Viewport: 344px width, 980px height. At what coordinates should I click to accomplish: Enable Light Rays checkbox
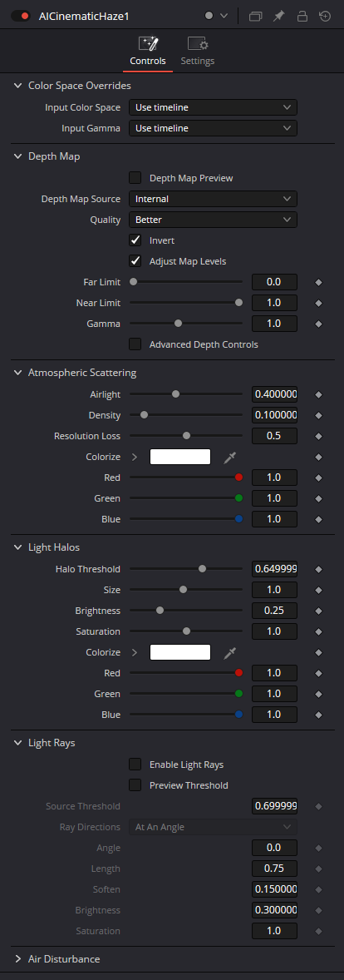(135, 765)
